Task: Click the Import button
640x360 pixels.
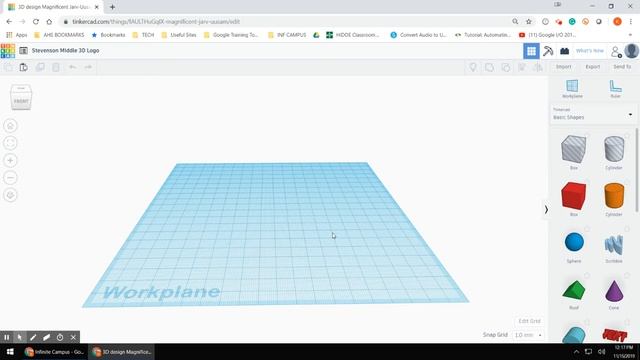Action: [563, 67]
